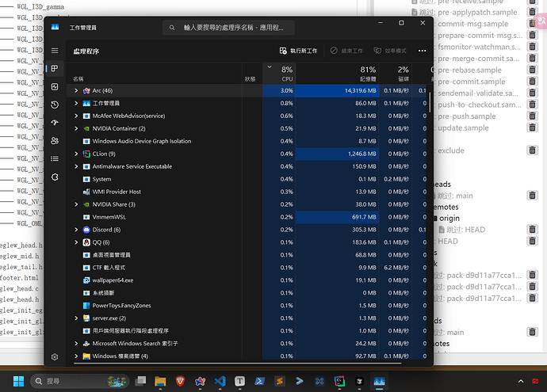The width and height of the screenshot is (547, 392).
Task: Delete commit-msg.sample via its trash icon
Action: click(532, 24)
